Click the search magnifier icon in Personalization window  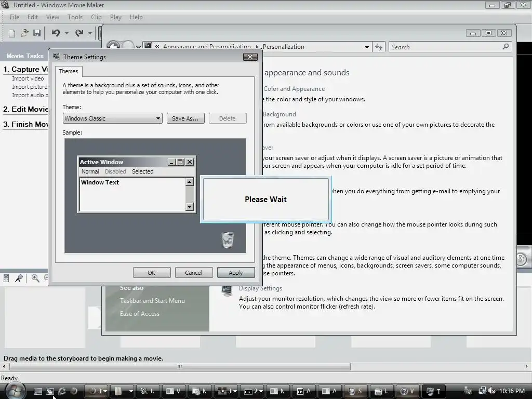tap(506, 46)
